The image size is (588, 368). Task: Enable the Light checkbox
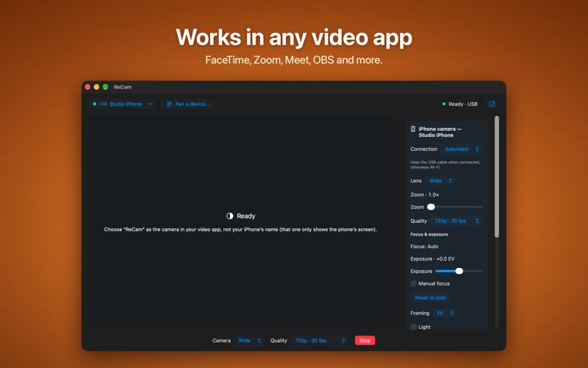(x=413, y=327)
